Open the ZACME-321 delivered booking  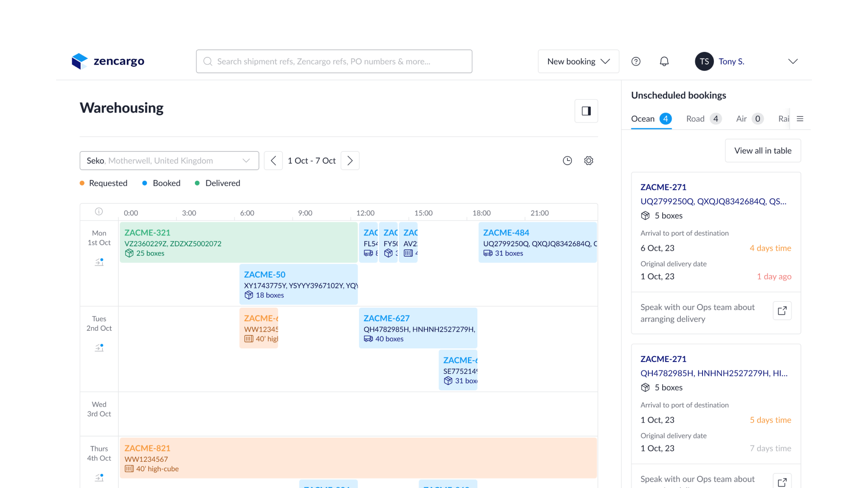239,242
